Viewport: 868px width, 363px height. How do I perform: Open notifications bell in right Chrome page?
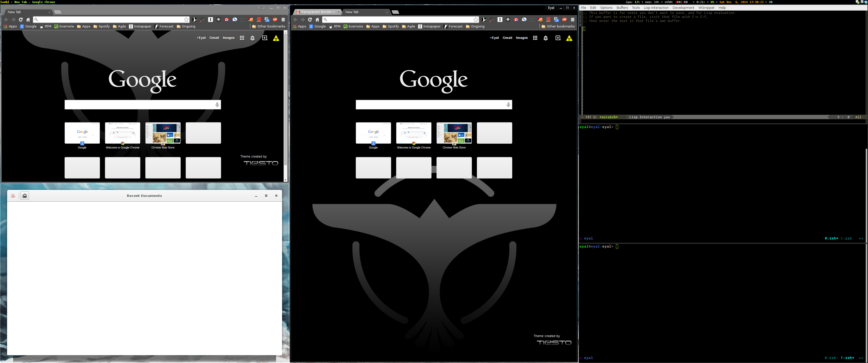[x=546, y=38]
